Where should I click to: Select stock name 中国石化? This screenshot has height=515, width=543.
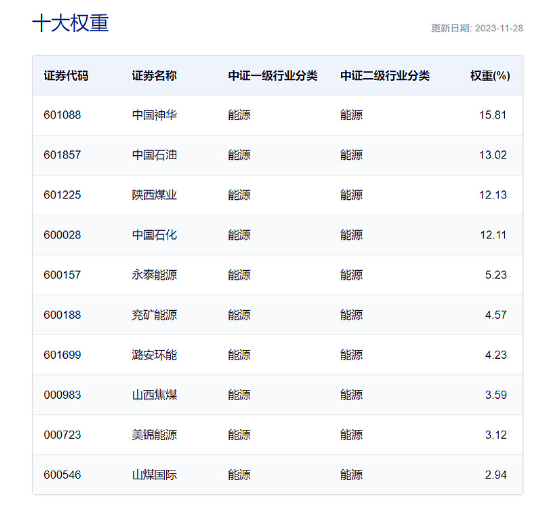pos(154,235)
